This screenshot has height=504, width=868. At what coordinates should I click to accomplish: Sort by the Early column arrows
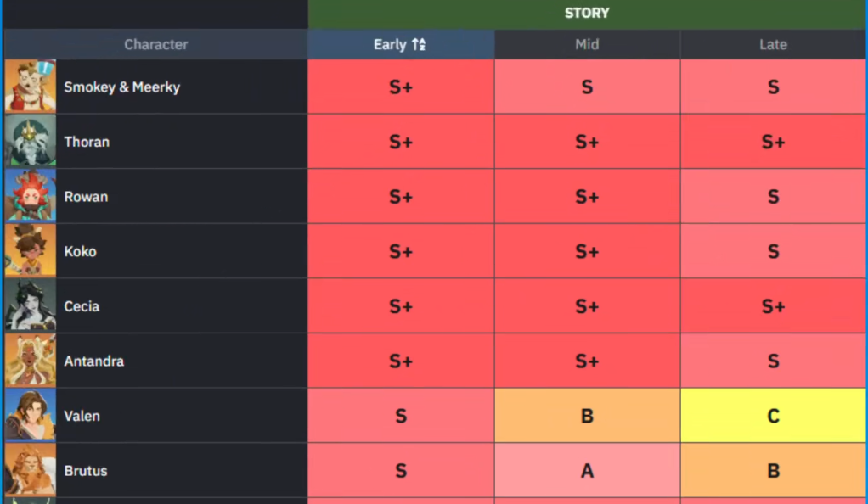point(419,45)
